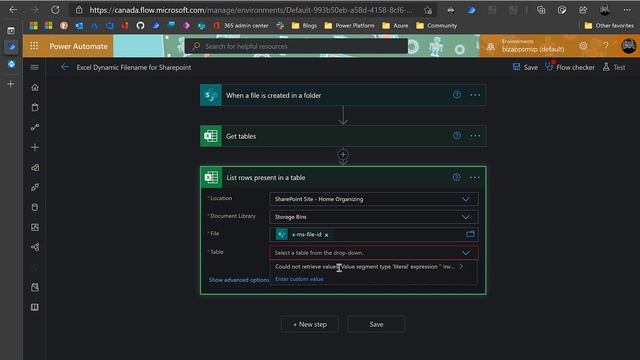
Task: Open Monitor icon in sidebar
Action: [x=35, y=227]
